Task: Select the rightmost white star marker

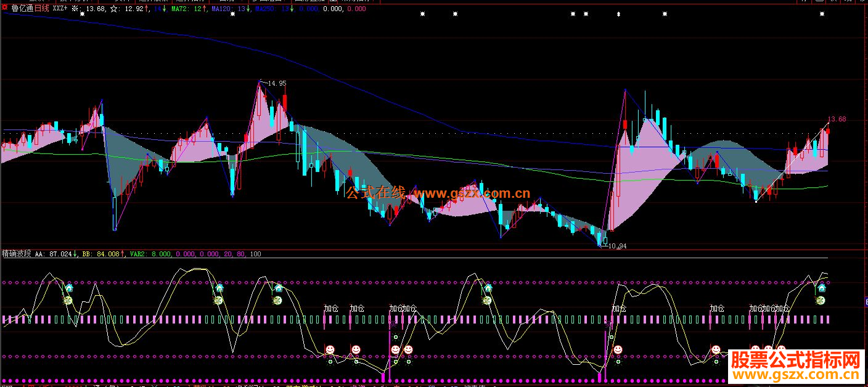Action: 821,14
